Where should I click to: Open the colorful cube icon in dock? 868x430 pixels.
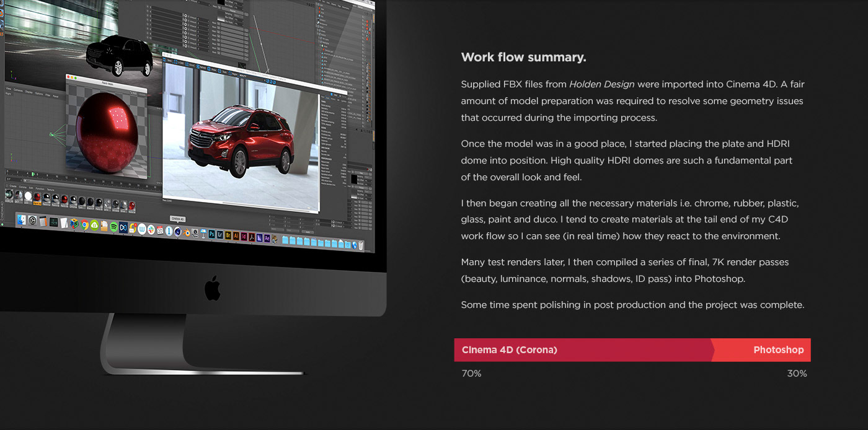click(x=74, y=223)
